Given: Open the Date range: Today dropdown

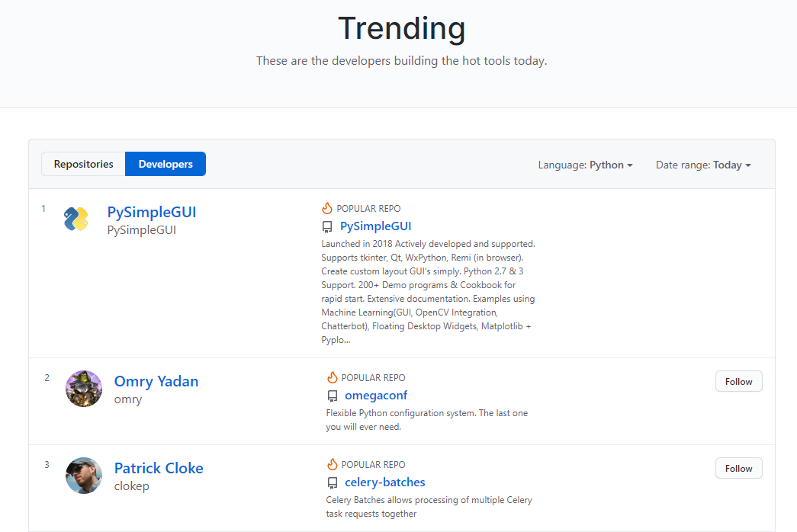Looking at the screenshot, I should click(703, 165).
